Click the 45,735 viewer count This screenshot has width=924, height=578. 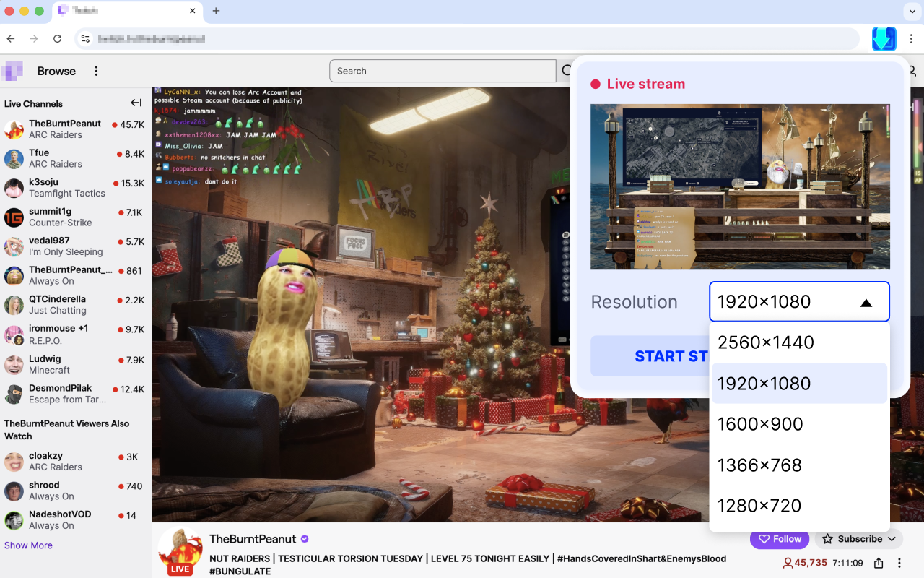click(x=805, y=563)
